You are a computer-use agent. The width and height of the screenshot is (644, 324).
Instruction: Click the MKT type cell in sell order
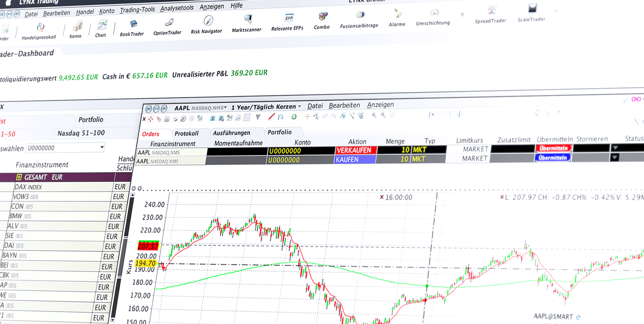(x=429, y=150)
